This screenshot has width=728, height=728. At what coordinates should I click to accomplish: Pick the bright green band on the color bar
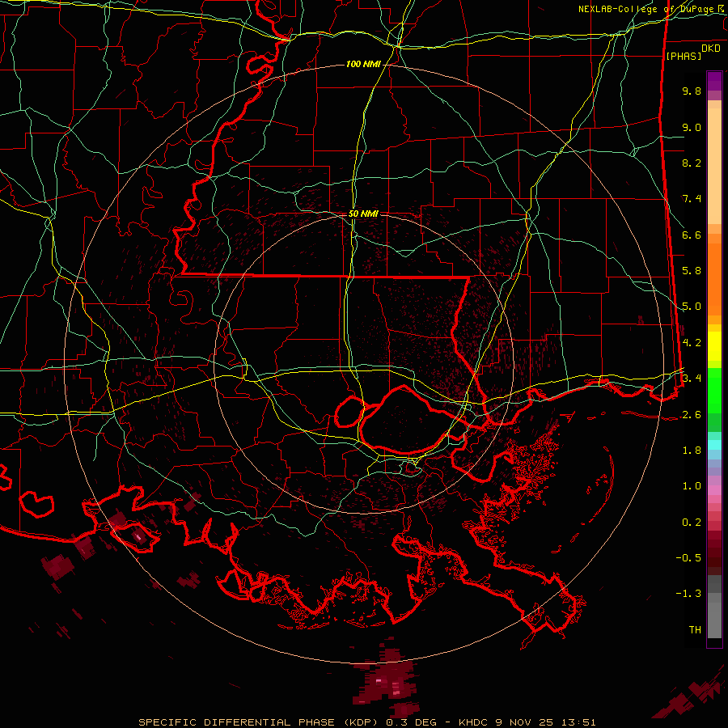[x=714, y=390]
